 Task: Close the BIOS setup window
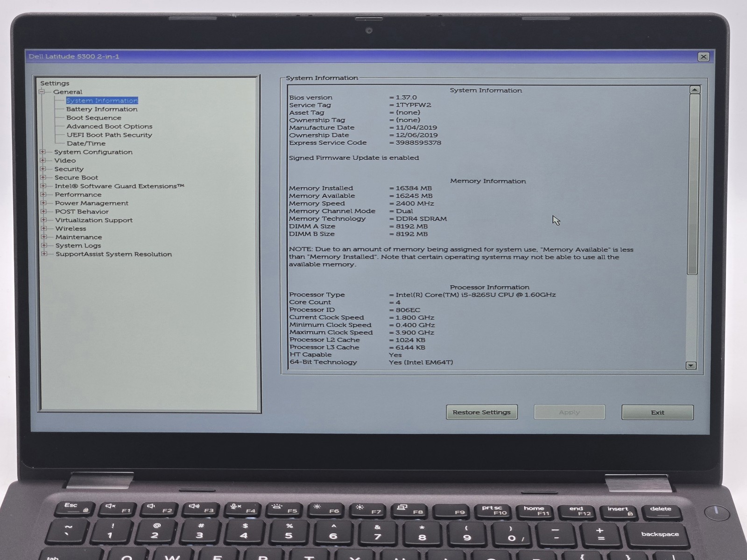(x=703, y=57)
